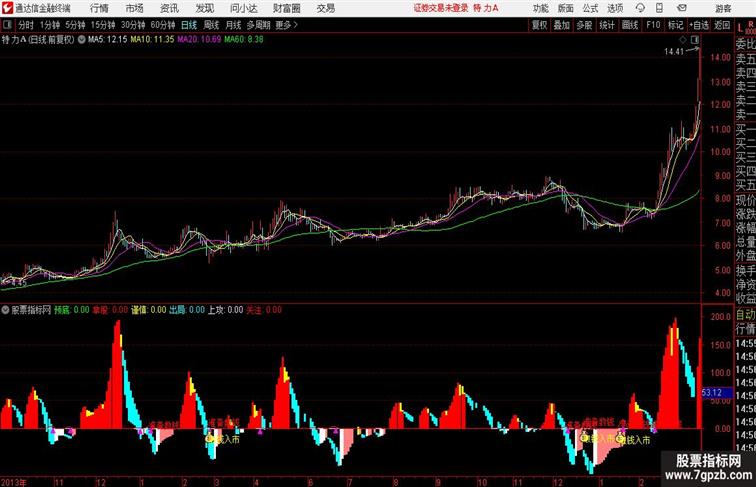Select the 周线 weekly period tab
The image size is (756, 487).
coord(211,25)
